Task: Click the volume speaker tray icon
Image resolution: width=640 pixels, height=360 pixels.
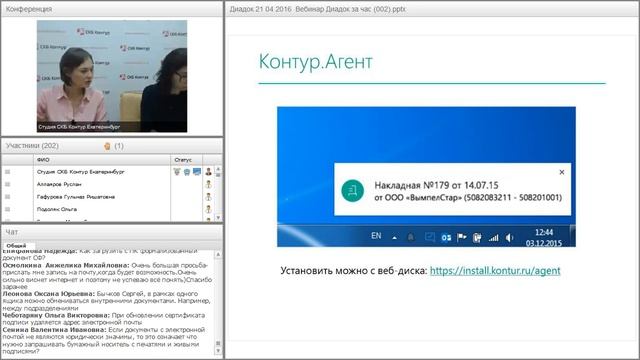Action: point(509,238)
